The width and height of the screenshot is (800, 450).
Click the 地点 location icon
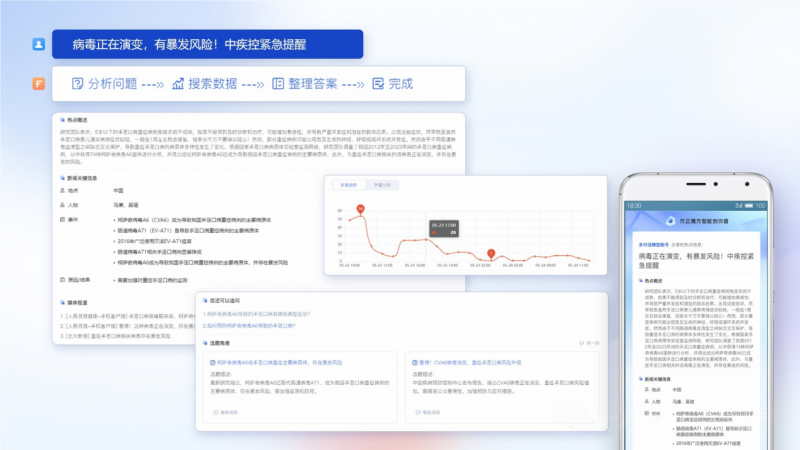[64, 189]
